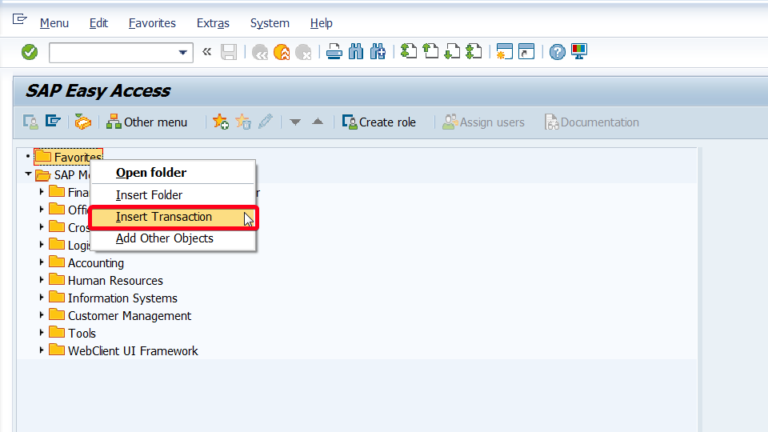
Task: Go to Next Page icon
Action: pos(452,51)
